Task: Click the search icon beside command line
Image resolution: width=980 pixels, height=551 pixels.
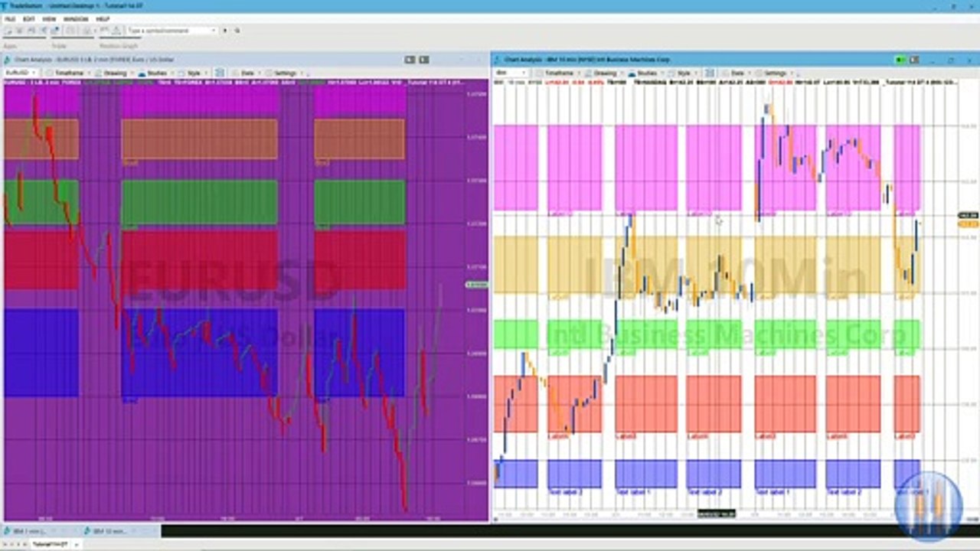Action: [x=237, y=31]
